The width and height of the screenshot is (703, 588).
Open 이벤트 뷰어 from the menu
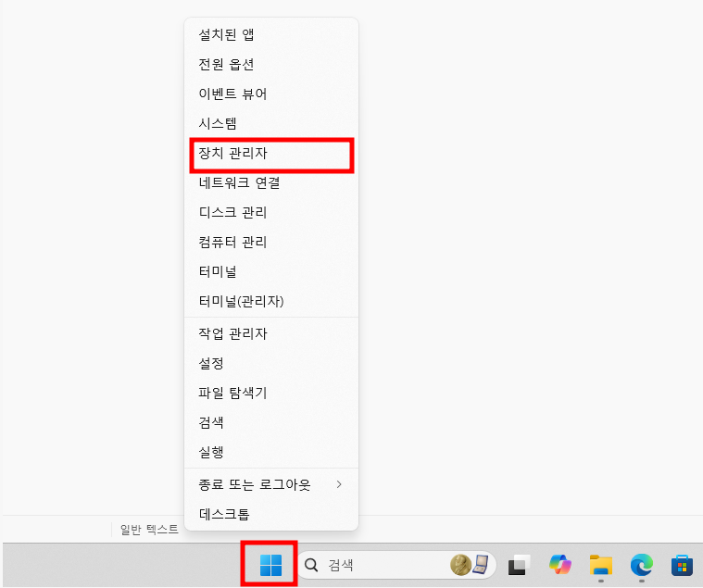click(x=270, y=94)
